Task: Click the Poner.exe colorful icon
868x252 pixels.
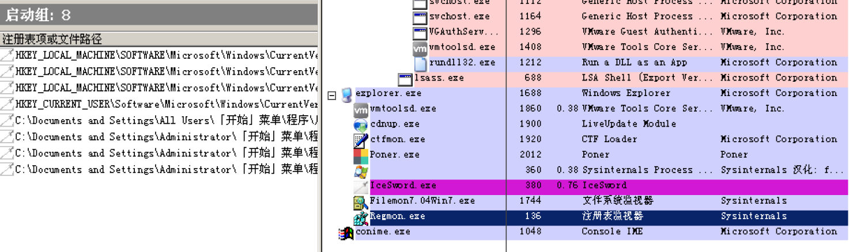Action: click(x=361, y=156)
